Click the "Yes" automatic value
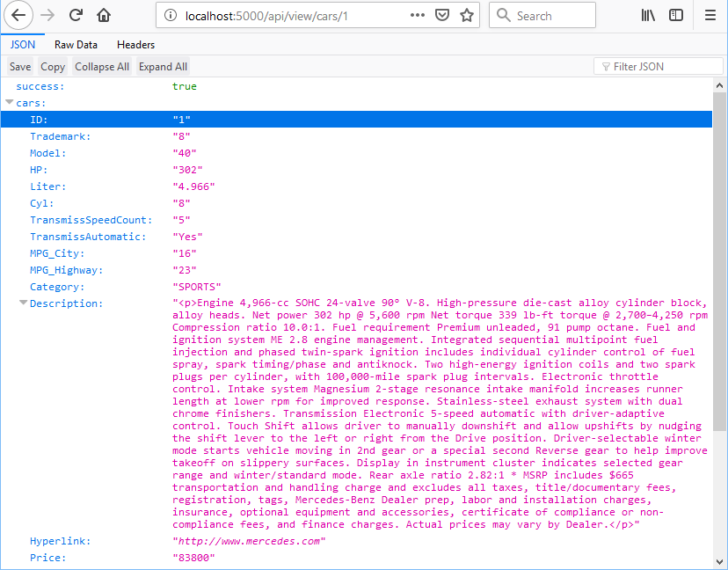 click(x=187, y=237)
